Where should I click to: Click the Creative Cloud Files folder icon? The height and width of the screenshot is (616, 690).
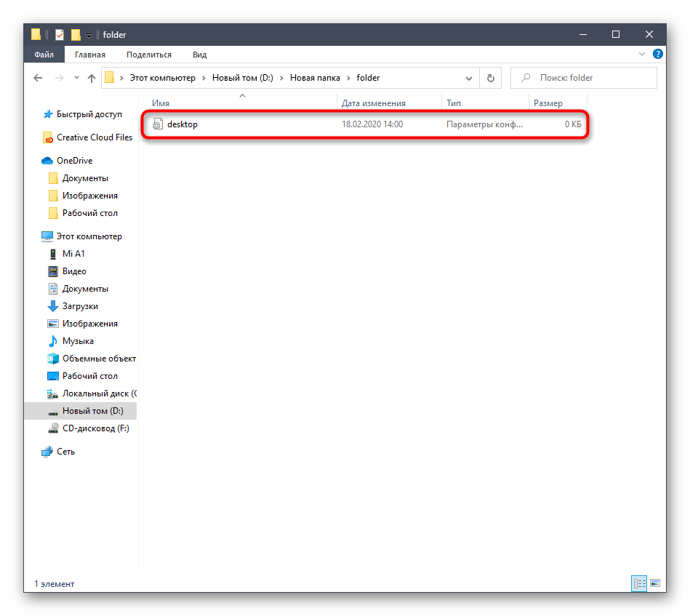pyautogui.click(x=47, y=138)
